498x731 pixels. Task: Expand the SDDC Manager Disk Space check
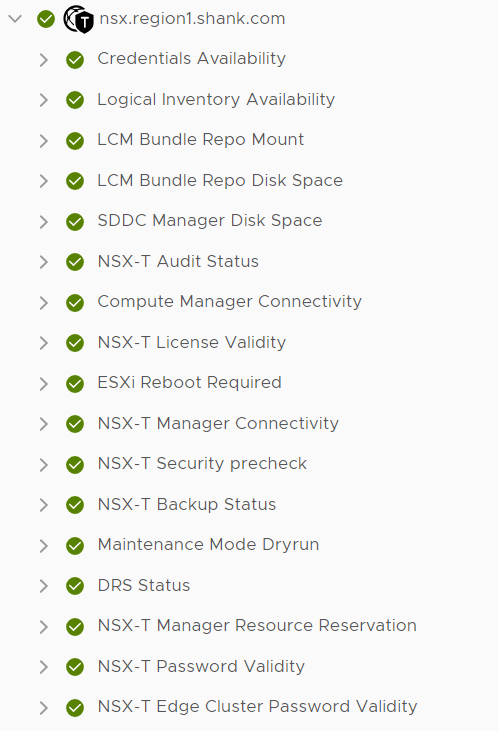44,222
